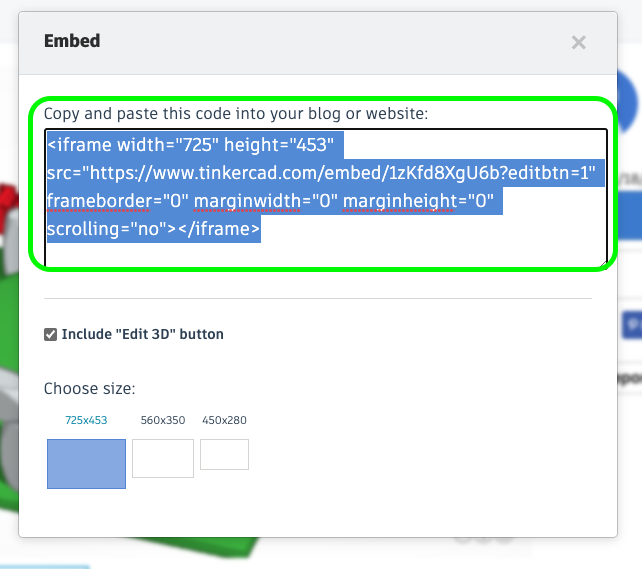Click the small blue share button at right edge
This screenshot has width=642, height=569.
(632, 325)
